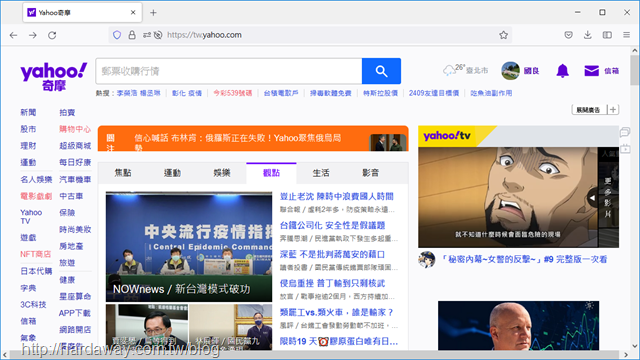Image resolution: width=640 pixels, height=360 pixels.
Task: Open the NFT商店 sidebar link
Action: [x=36, y=254]
